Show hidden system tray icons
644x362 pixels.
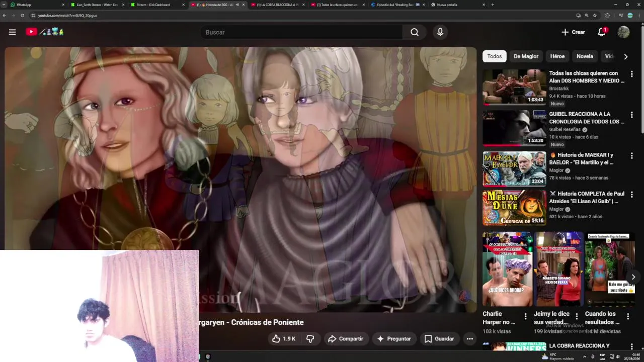click(585, 356)
